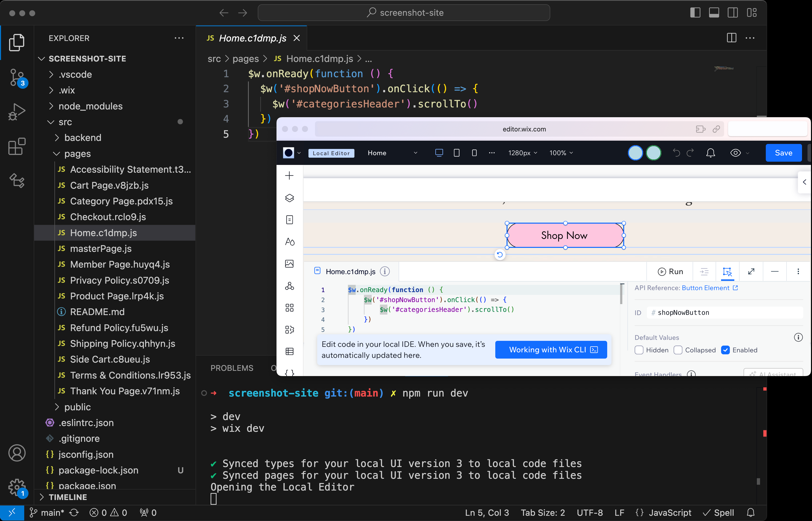Toggle the properties panel icon in code panel
The height and width of the screenshot is (521, 812).
tap(727, 271)
